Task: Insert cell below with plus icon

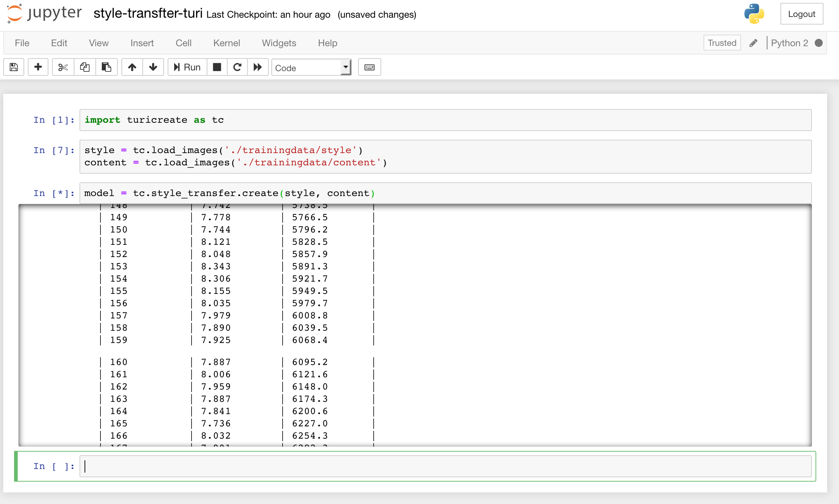Action: [x=38, y=67]
